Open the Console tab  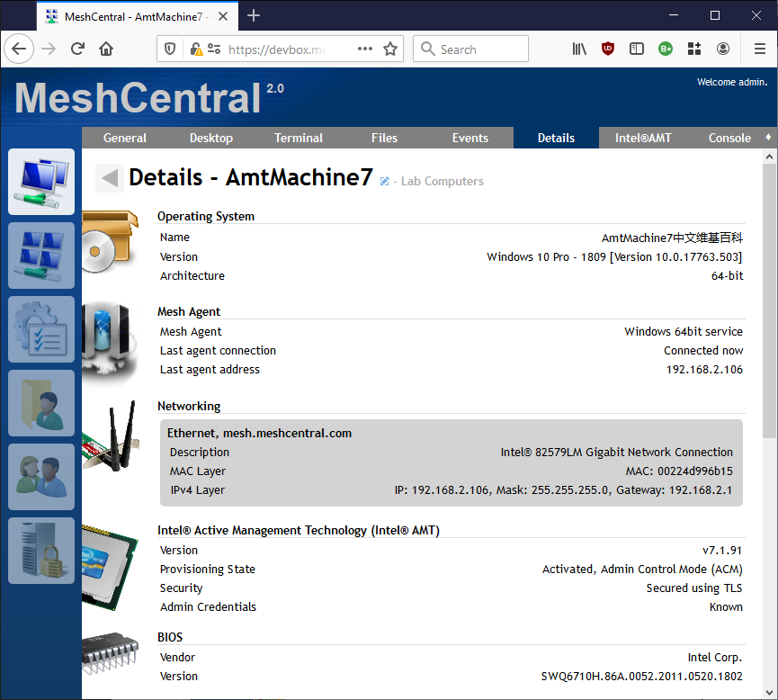pyautogui.click(x=729, y=138)
